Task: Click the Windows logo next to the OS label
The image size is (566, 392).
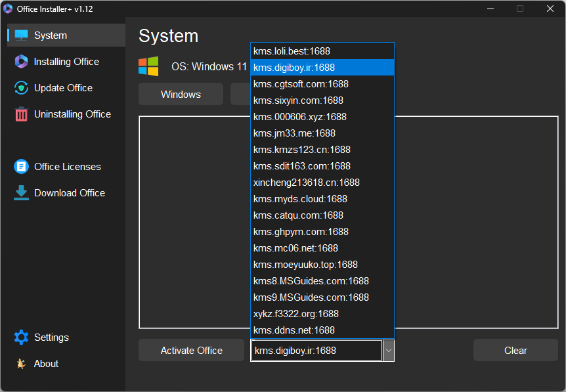Action: 148,66
